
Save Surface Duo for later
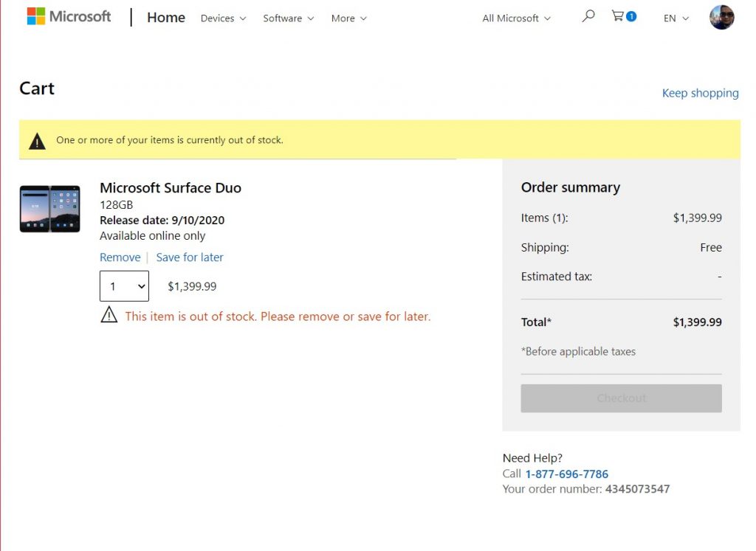click(190, 257)
